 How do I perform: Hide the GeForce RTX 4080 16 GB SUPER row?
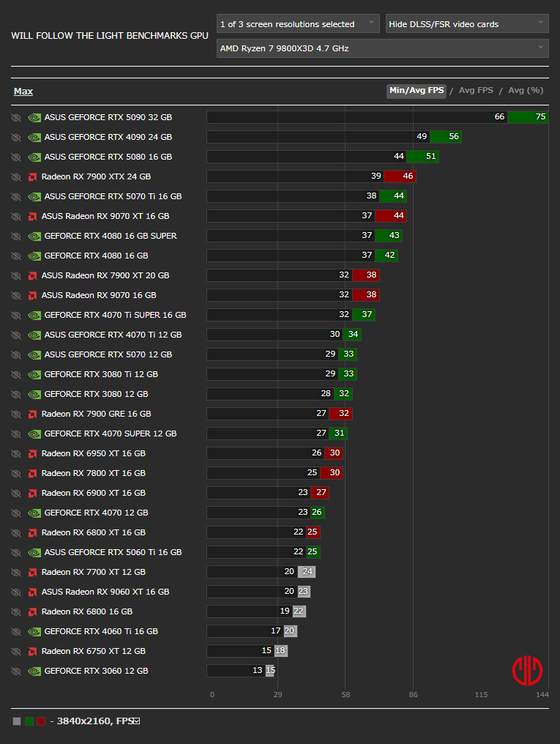[x=16, y=237]
